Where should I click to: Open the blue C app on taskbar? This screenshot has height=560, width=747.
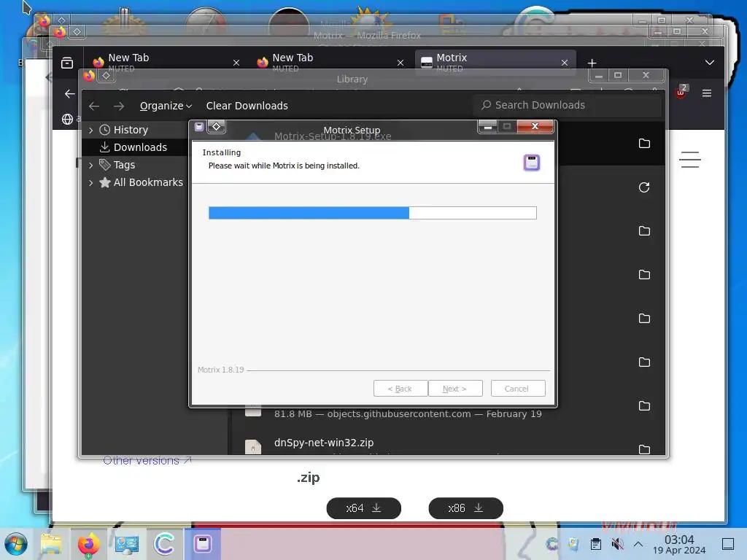tap(164, 544)
